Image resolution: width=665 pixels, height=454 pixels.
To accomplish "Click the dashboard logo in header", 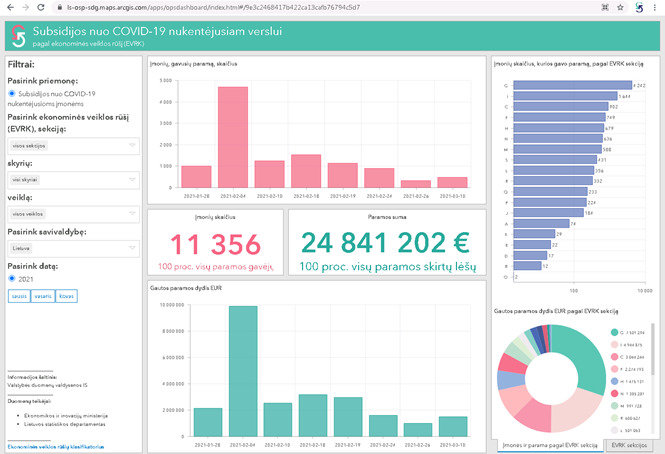I will coord(18,36).
